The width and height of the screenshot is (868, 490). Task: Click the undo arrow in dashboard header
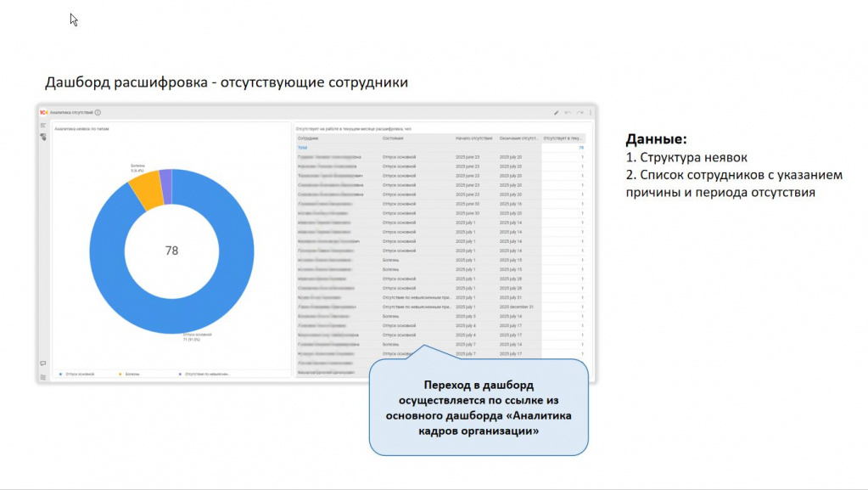[568, 113]
